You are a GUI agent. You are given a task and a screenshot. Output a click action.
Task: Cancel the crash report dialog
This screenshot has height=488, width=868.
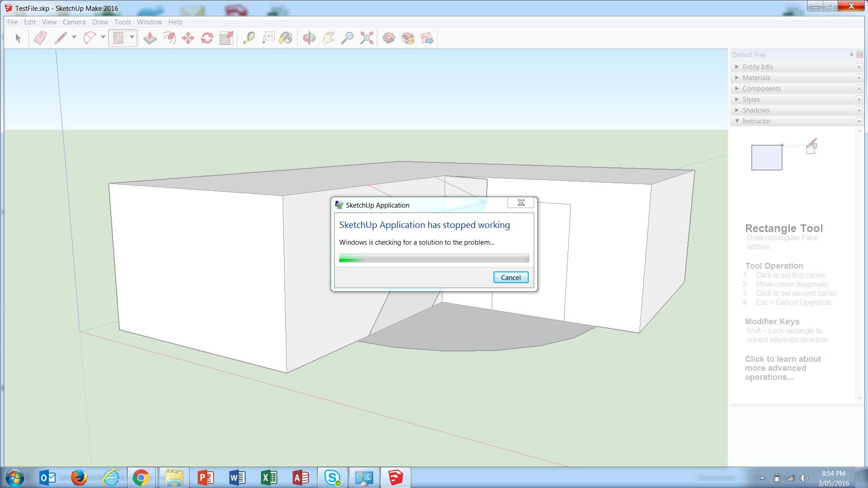[510, 277]
